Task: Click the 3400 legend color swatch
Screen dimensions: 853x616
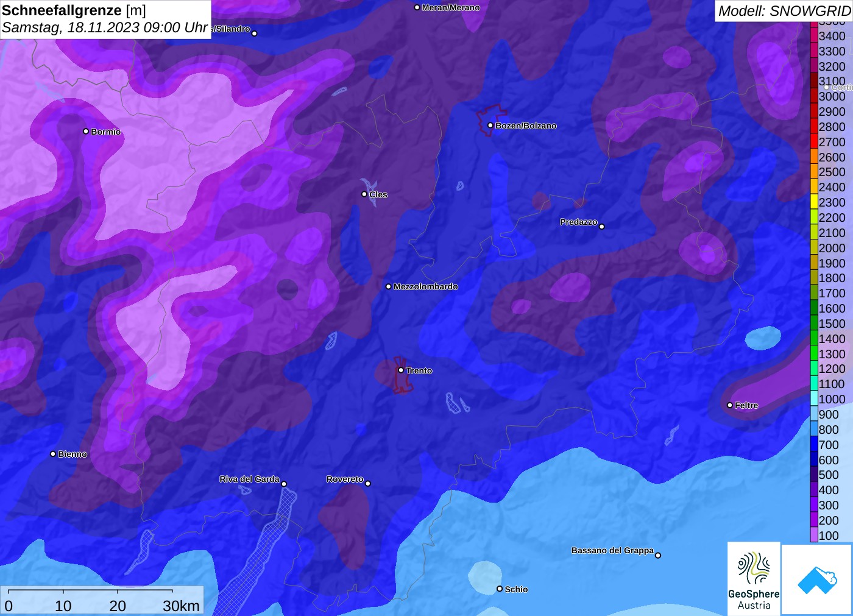Action: tap(814, 35)
